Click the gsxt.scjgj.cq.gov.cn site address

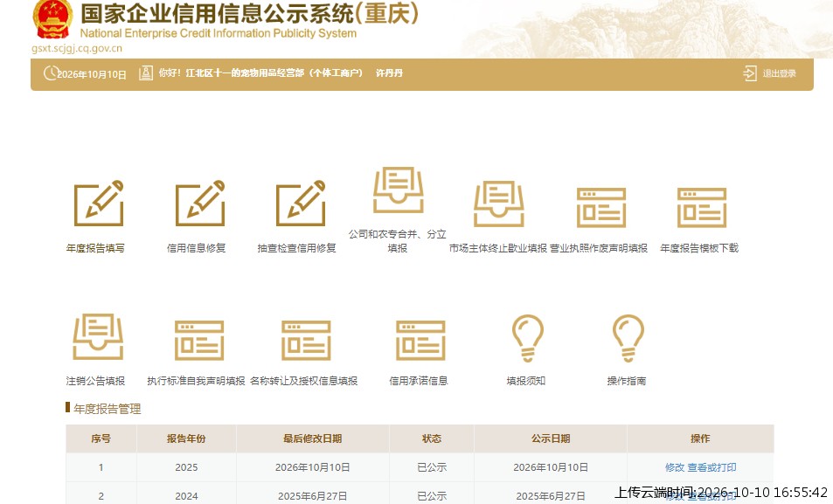77,48
